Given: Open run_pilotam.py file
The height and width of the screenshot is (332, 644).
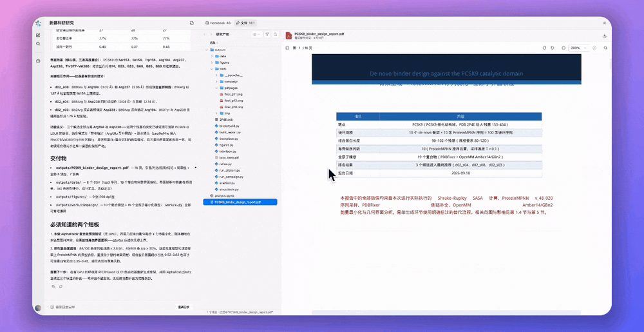Looking at the screenshot, I should coord(227,170).
